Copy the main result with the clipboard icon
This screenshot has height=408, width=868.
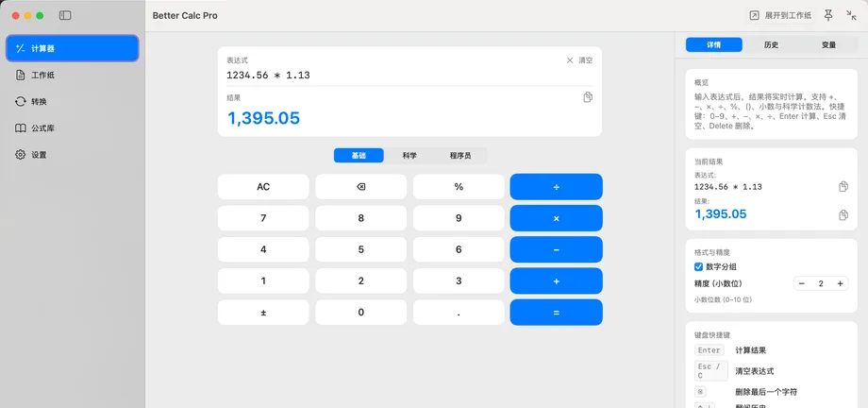click(x=588, y=97)
